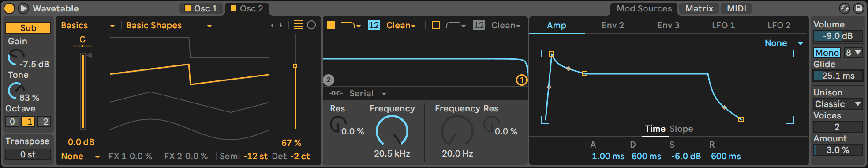Click the save preset disk icon
The height and width of the screenshot is (168, 868).
click(x=858, y=8)
